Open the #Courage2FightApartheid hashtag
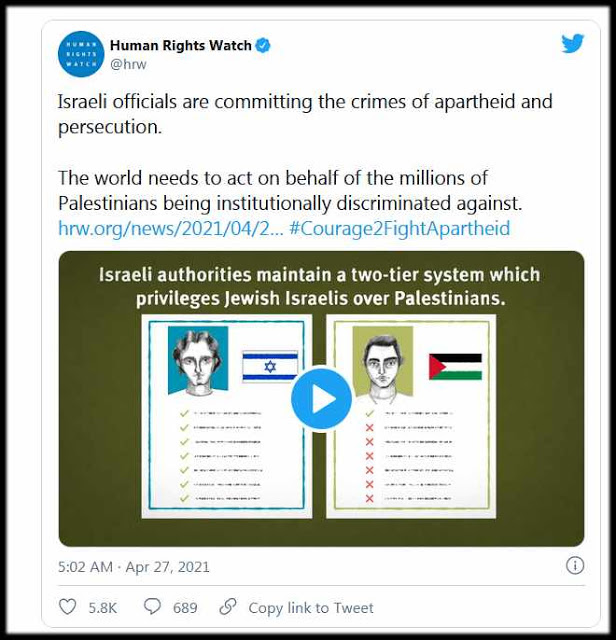 [400, 228]
